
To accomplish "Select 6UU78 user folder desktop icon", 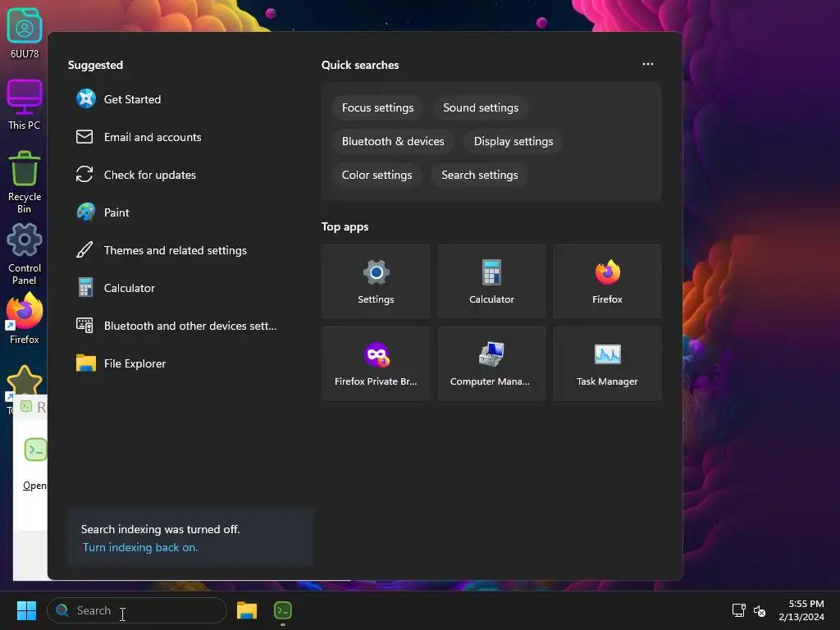I will pyautogui.click(x=24, y=33).
